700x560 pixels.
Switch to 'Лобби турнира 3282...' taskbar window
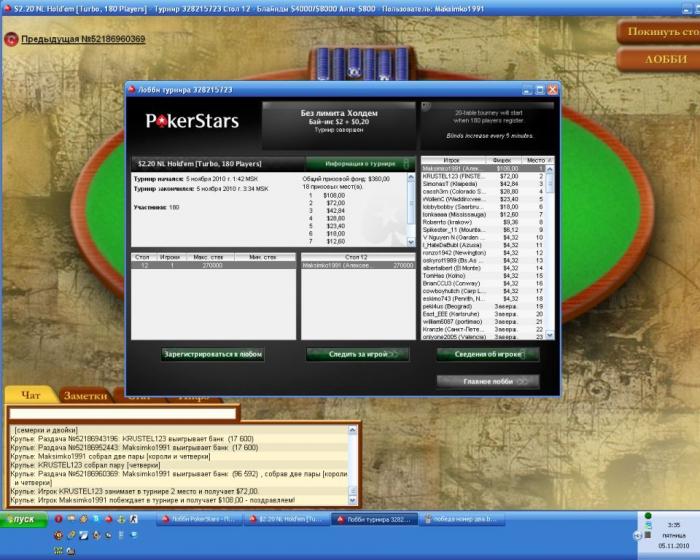tap(374, 519)
